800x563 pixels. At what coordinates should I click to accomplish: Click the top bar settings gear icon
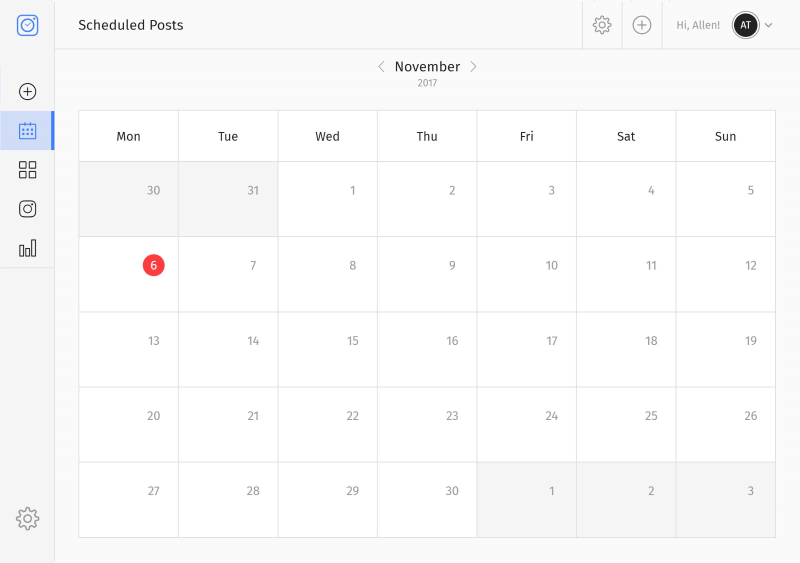[x=602, y=25]
